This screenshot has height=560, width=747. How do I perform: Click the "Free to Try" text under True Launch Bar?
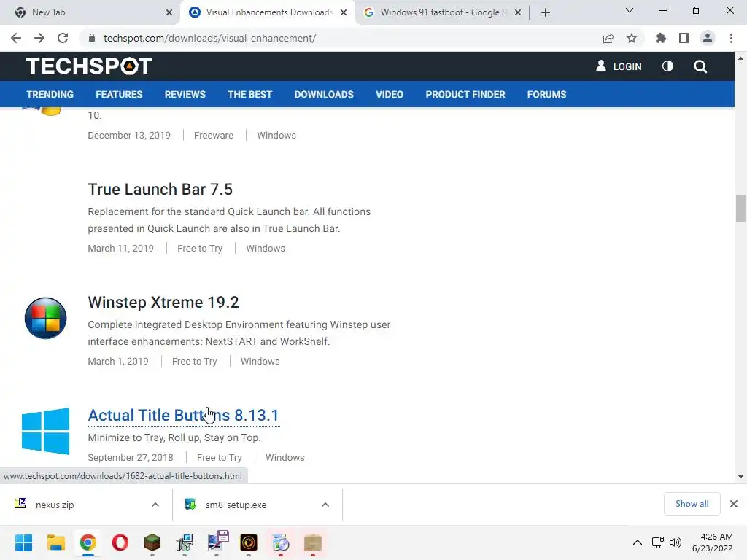point(200,249)
